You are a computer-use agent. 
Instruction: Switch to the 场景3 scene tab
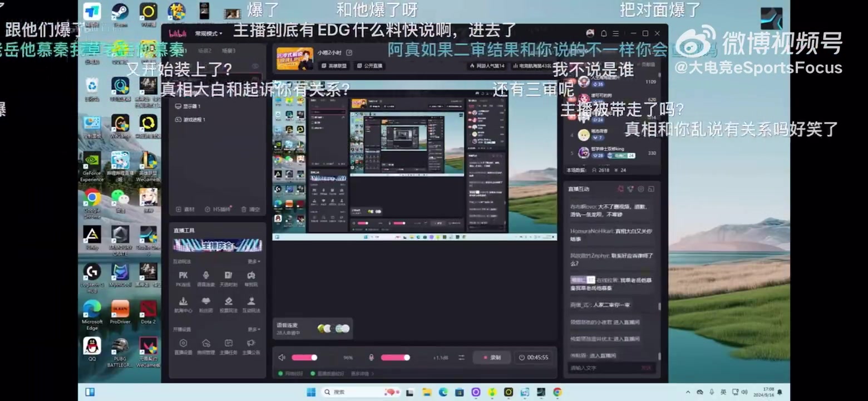[229, 51]
